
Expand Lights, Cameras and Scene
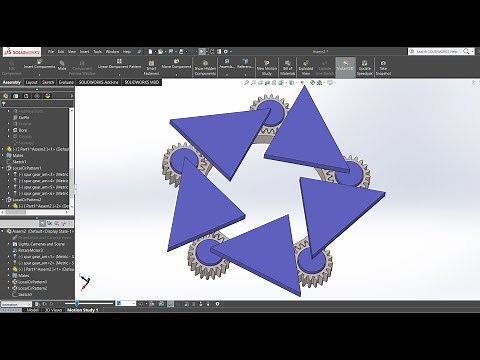pyautogui.click(x=9, y=244)
